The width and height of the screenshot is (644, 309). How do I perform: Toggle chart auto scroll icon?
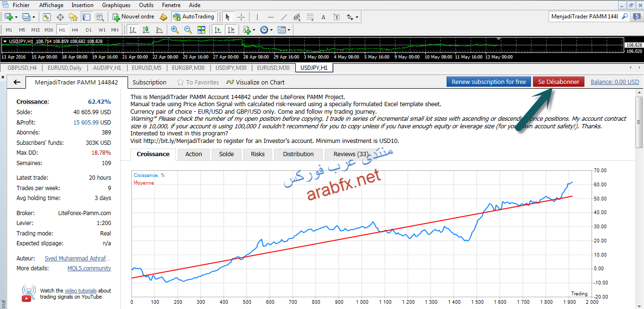[218, 30]
